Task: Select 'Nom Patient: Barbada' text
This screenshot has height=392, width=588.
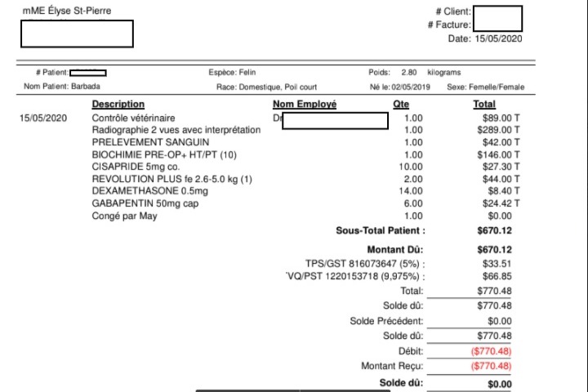Action: [x=62, y=87]
